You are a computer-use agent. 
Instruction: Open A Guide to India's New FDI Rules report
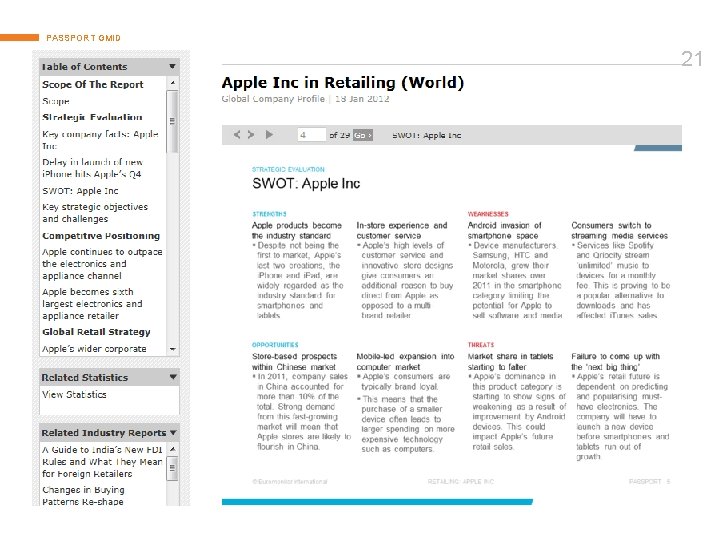tap(102, 461)
